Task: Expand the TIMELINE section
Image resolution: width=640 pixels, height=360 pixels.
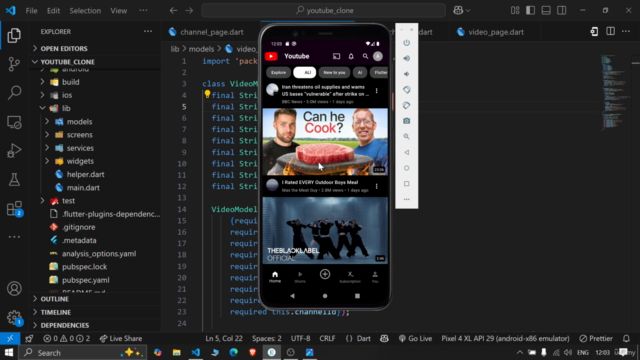Action: pyautogui.click(x=56, y=312)
